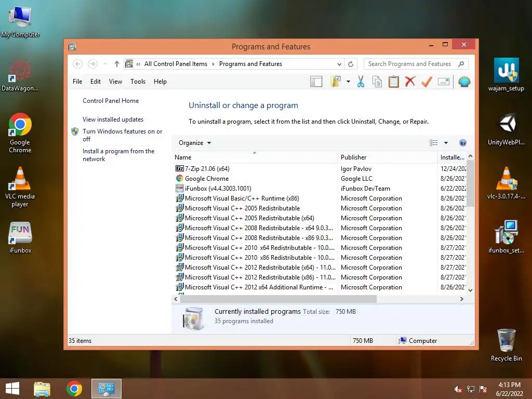Viewport: 532px width, 399px height.
Task: Click View installed updates link
Action: [113, 119]
